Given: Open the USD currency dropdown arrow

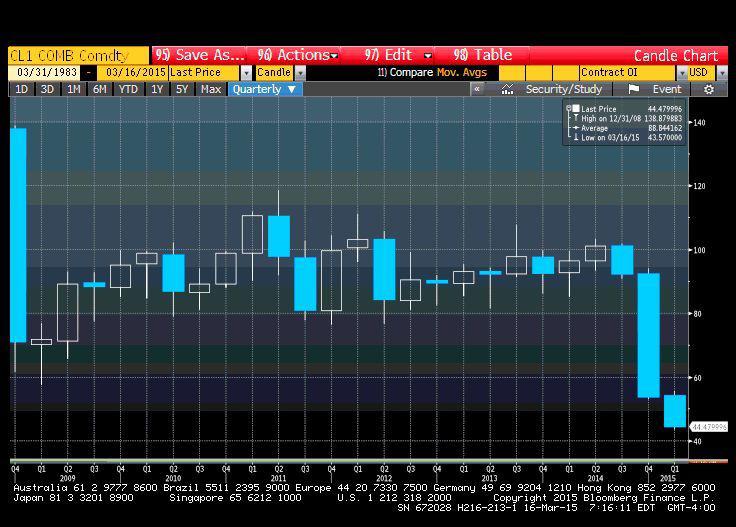Looking at the screenshot, I should click(x=722, y=73).
